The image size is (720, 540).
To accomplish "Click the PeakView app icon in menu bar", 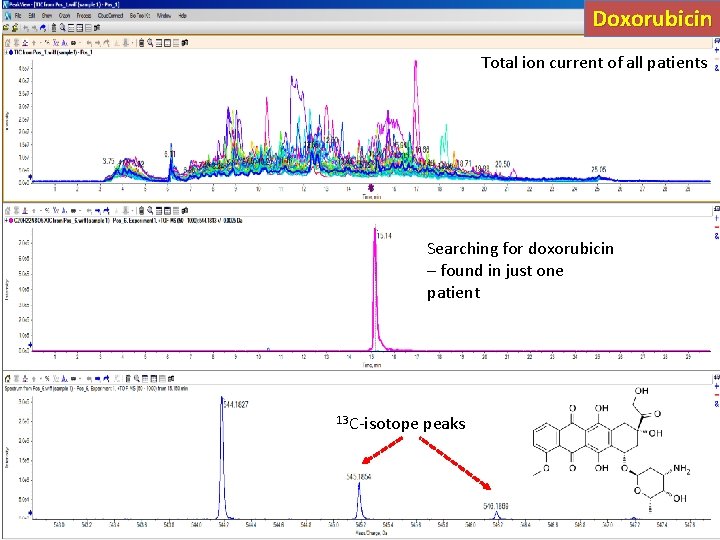I will 7,16.
